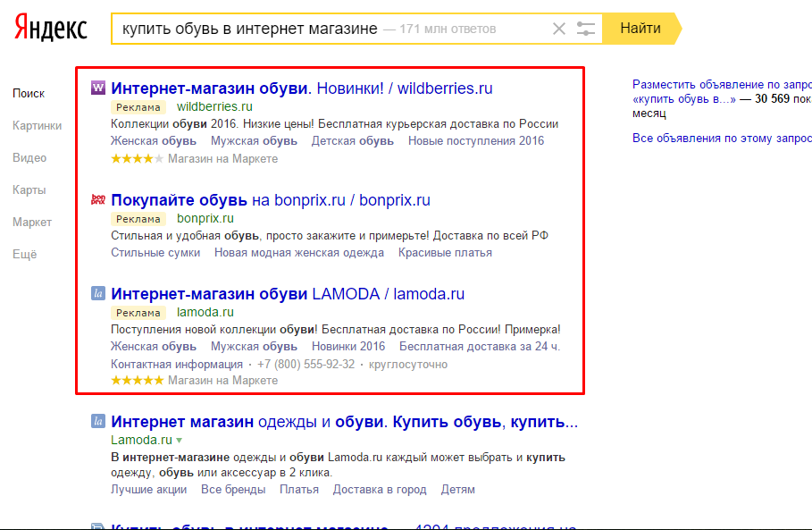Click phone number +7 (800) 555-92-32
812x530 pixels.
click(306, 365)
